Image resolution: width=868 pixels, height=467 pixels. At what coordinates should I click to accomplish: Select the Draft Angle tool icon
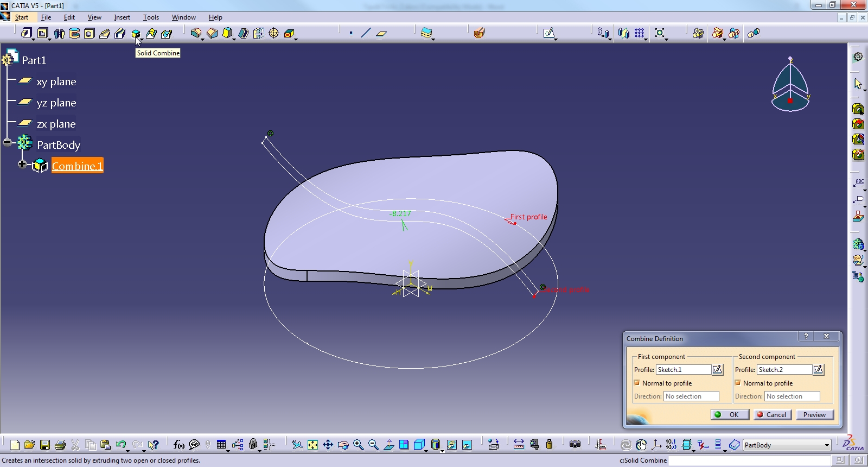pos(227,33)
